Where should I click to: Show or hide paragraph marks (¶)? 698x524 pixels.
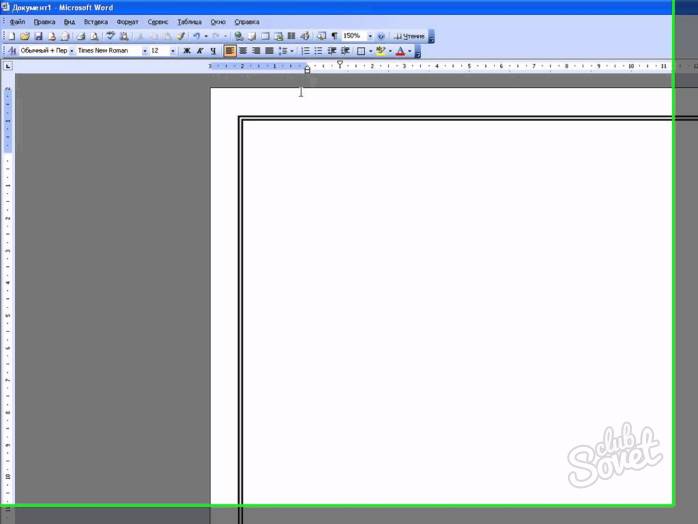coord(334,36)
